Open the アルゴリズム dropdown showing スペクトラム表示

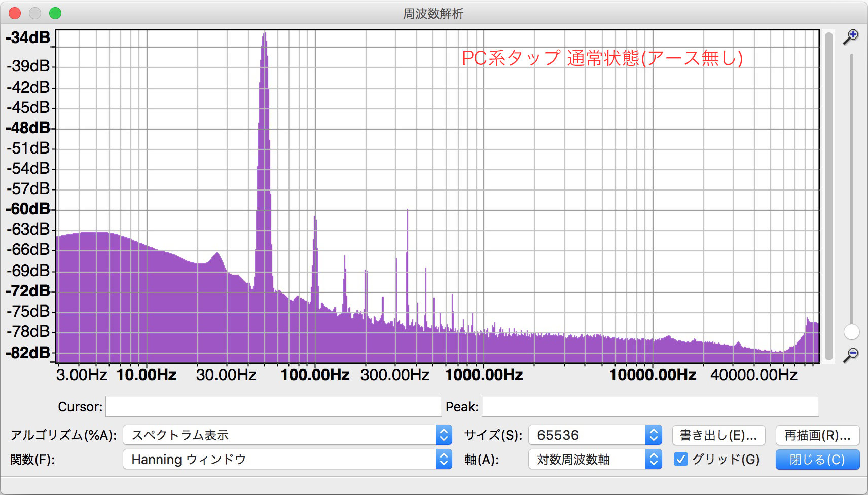(x=287, y=435)
